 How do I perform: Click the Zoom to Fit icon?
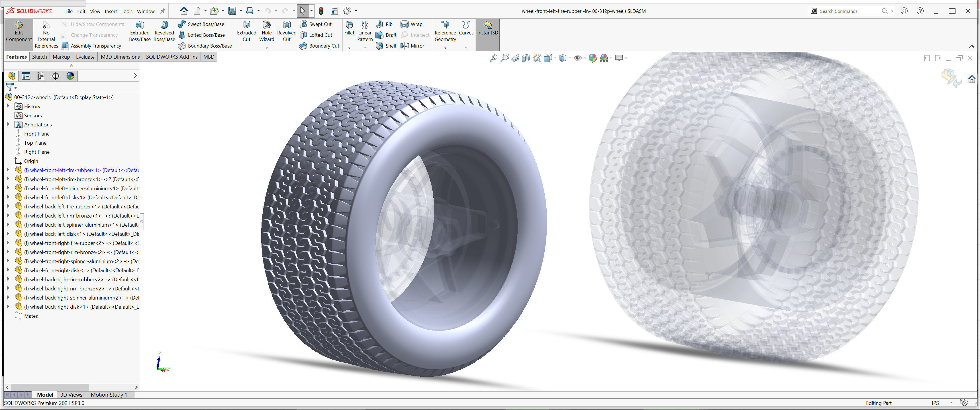[493, 58]
